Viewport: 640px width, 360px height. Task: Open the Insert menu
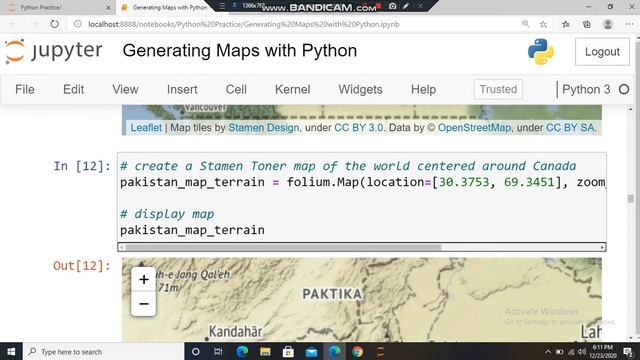click(182, 89)
